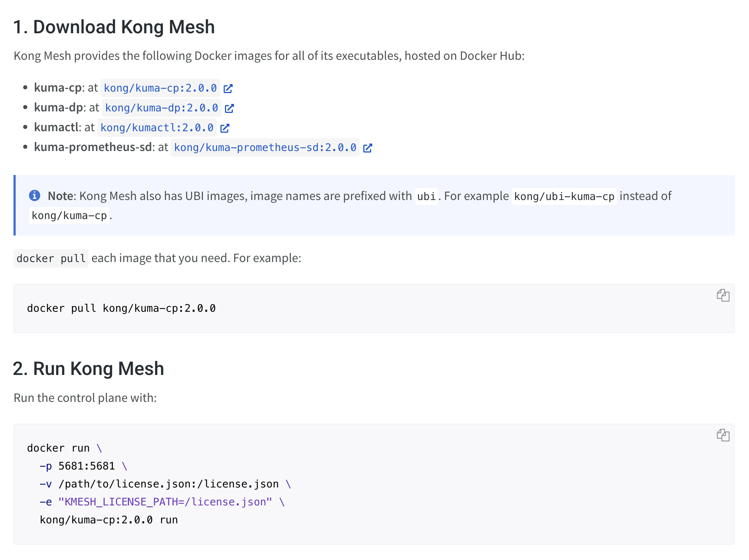Click the kuma-cp bullet list item

click(x=58, y=88)
